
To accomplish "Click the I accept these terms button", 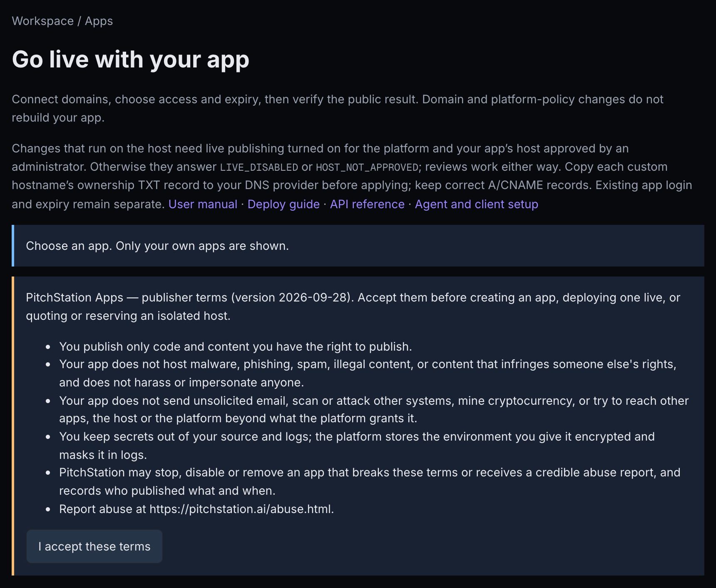I will [x=94, y=546].
